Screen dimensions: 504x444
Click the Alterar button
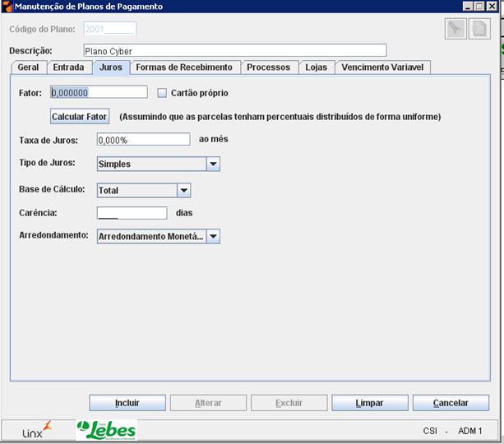click(x=208, y=403)
